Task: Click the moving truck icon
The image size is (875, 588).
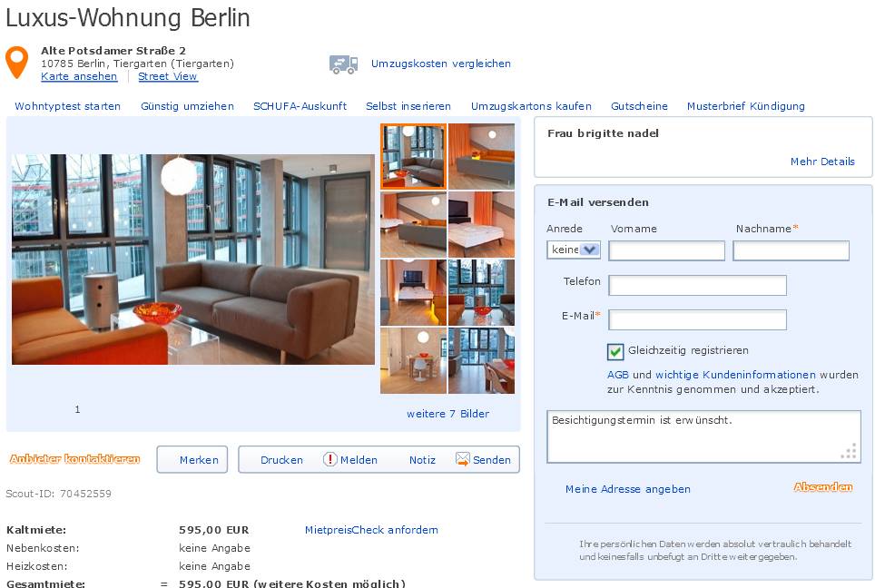Action: [x=343, y=64]
